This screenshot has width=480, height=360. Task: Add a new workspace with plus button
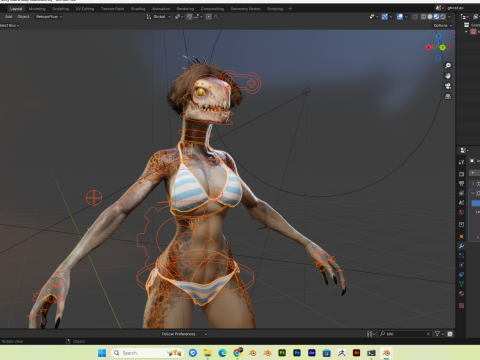290,9
